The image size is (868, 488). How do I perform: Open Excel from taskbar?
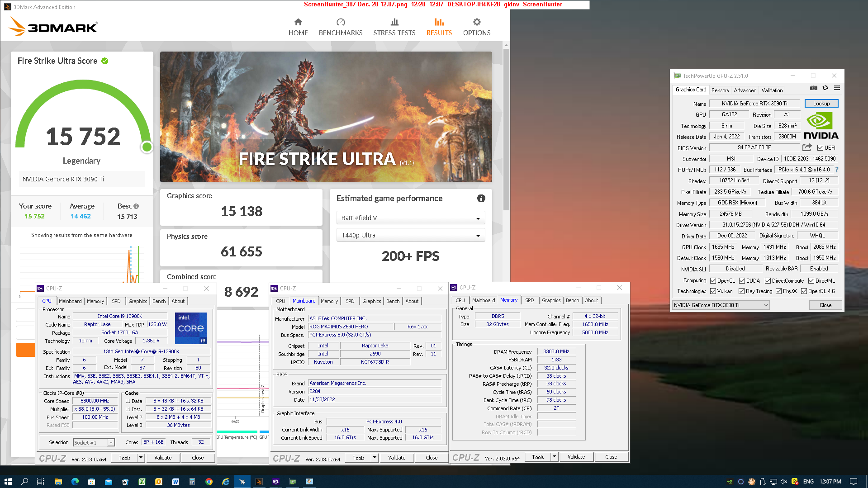142,482
